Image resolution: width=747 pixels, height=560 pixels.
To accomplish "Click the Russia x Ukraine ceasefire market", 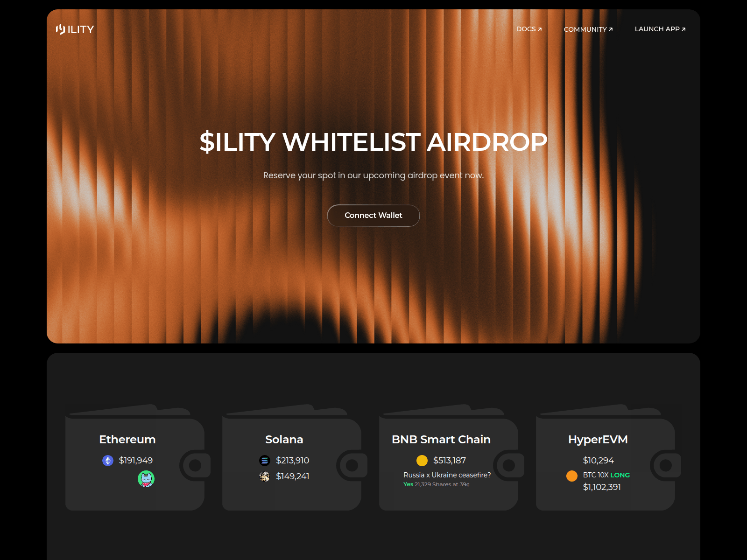I will 447,475.
